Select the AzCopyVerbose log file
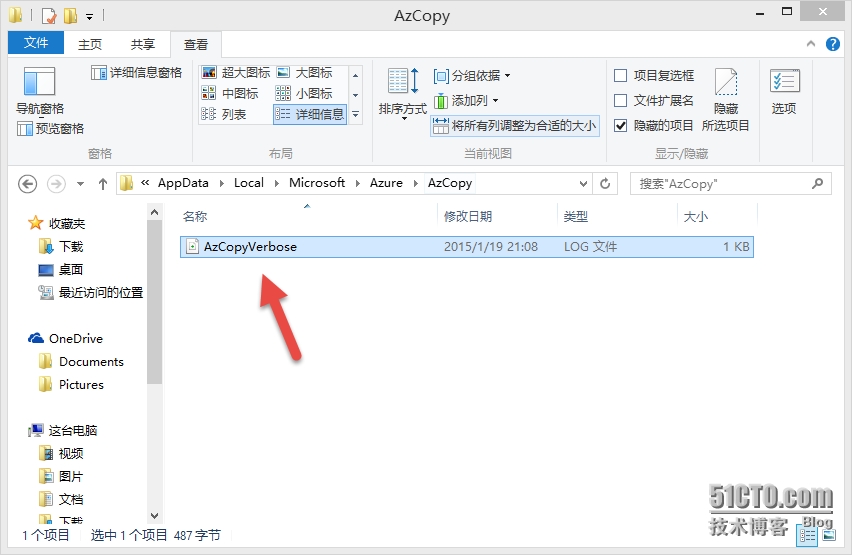 click(467, 247)
